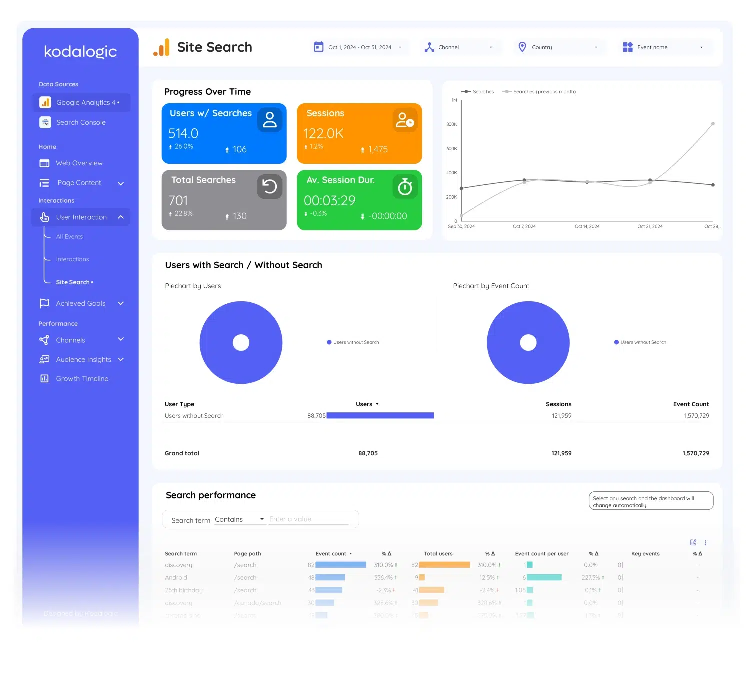Click the Event name widget icon
Image resolution: width=750 pixels, height=700 pixels.
628,47
